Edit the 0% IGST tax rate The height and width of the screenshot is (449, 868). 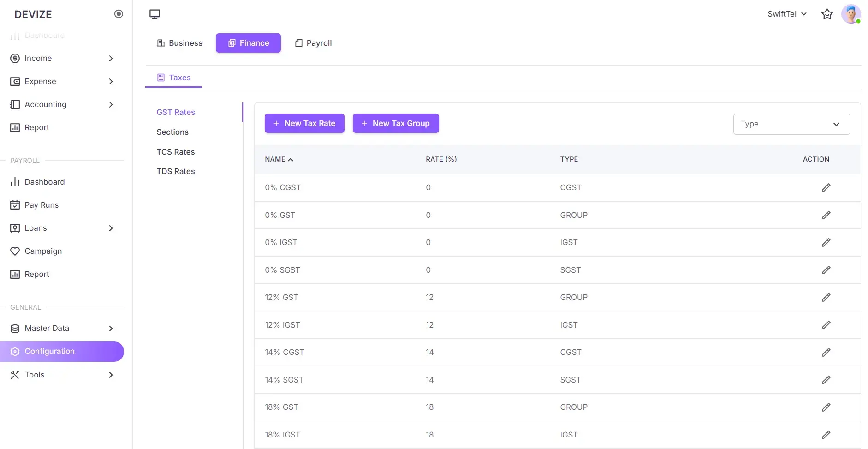(826, 242)
